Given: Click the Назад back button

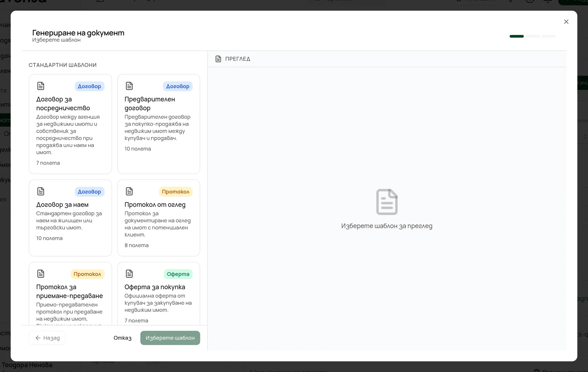Looking at the screenshot, I should click(x=47, y=338).
